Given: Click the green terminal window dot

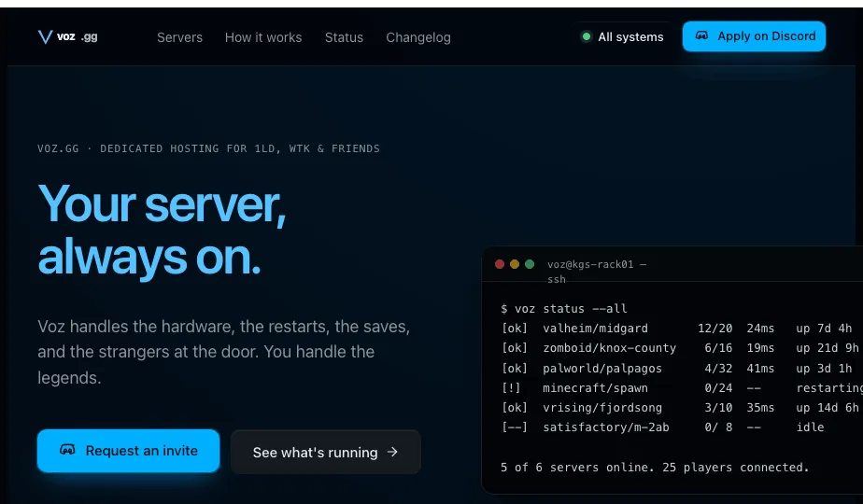Looking at the screenshot, I should click(530, 264).
